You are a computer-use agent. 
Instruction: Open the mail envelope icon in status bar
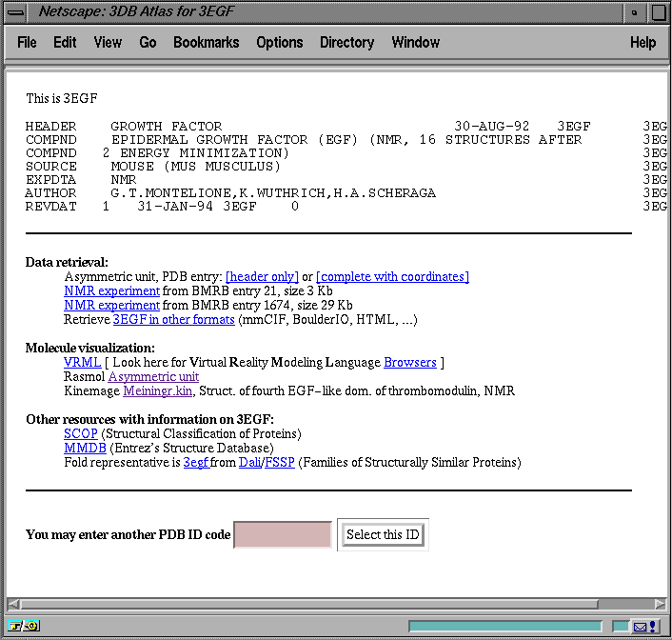tap(641, 627)
